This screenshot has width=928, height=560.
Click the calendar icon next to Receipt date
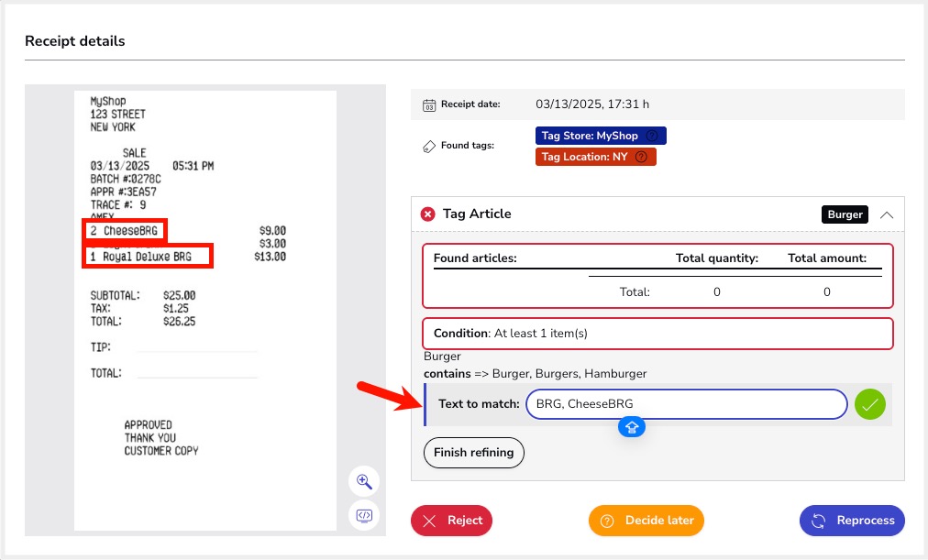pos(428,104)
